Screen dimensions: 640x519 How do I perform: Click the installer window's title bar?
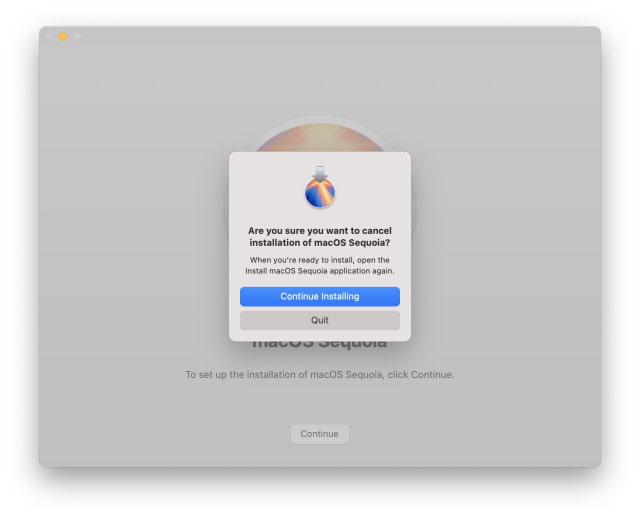click(320, 37)
